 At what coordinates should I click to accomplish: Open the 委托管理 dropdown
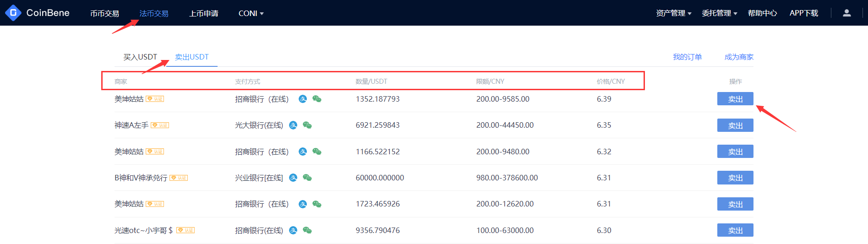tap(720, 13)
